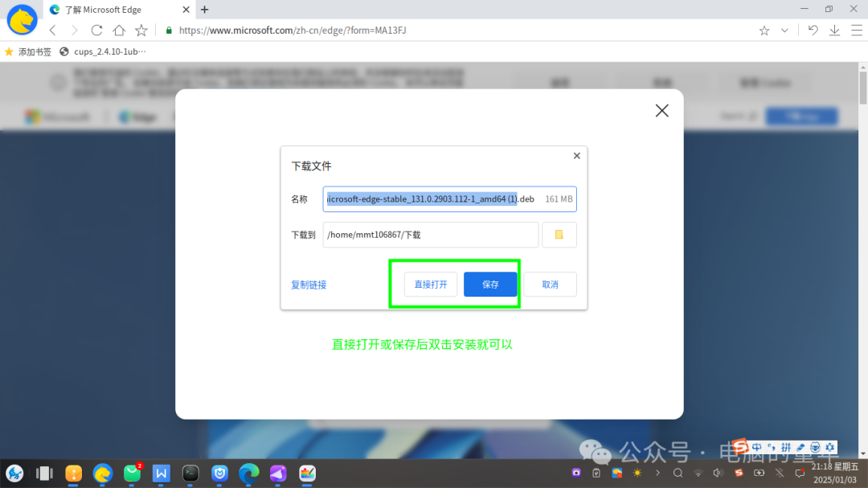Click the home page icon
868x488 pixels.
coord(119,30)
